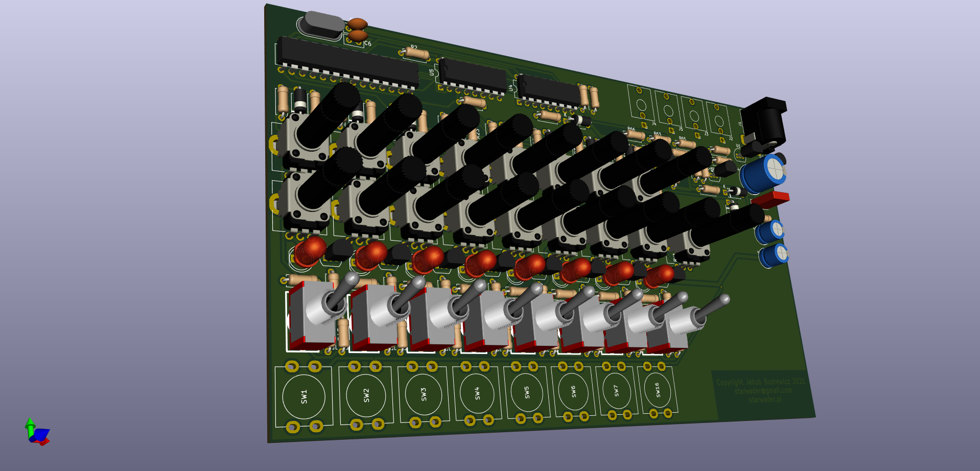Select the SW7 footprint circle
The width and height of the screenshot is (980, 471).
[x=616, y=391]
